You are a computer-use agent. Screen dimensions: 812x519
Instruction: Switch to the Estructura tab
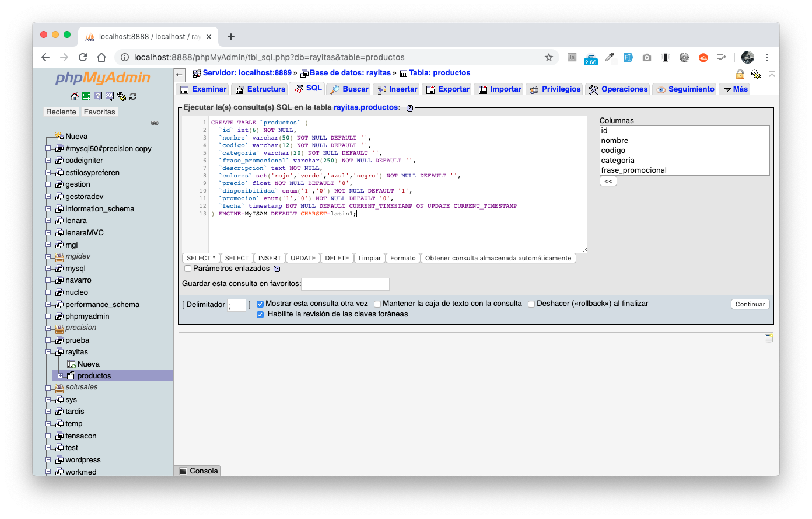pyautogui.click(x=260, y=89)
